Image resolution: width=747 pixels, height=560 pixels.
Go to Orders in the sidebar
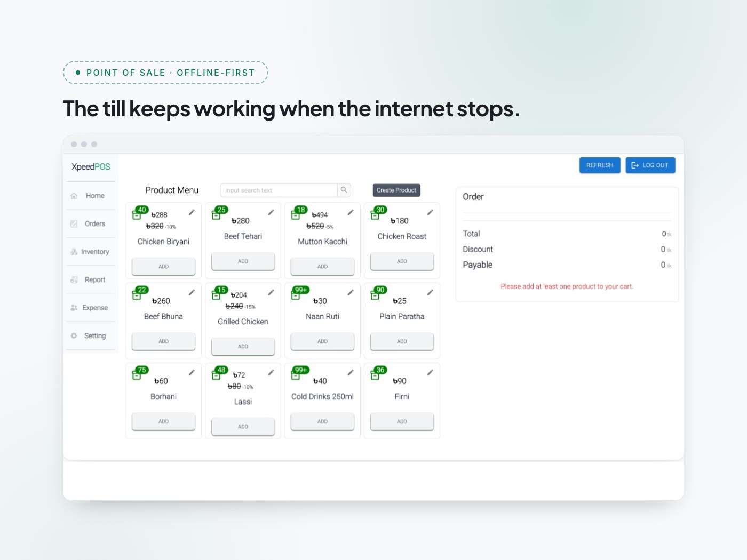point(91,224)
